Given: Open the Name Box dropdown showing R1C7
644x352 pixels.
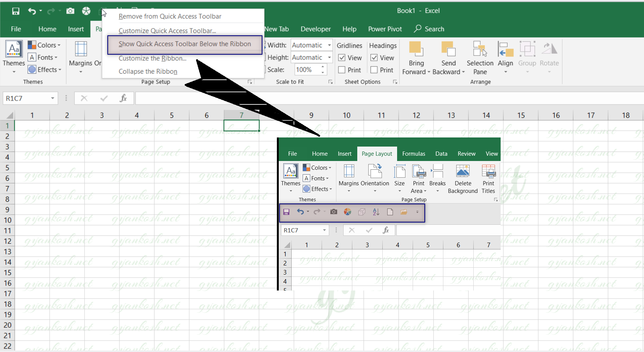Looking at the screenshot, I should 53,98.
